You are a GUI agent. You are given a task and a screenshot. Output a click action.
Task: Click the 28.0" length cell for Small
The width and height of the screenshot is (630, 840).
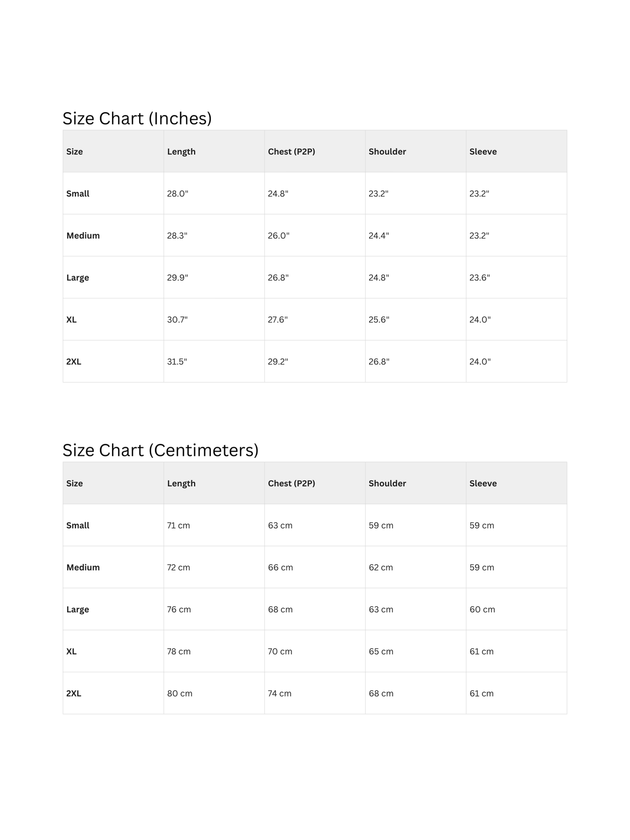click(177, 194)
